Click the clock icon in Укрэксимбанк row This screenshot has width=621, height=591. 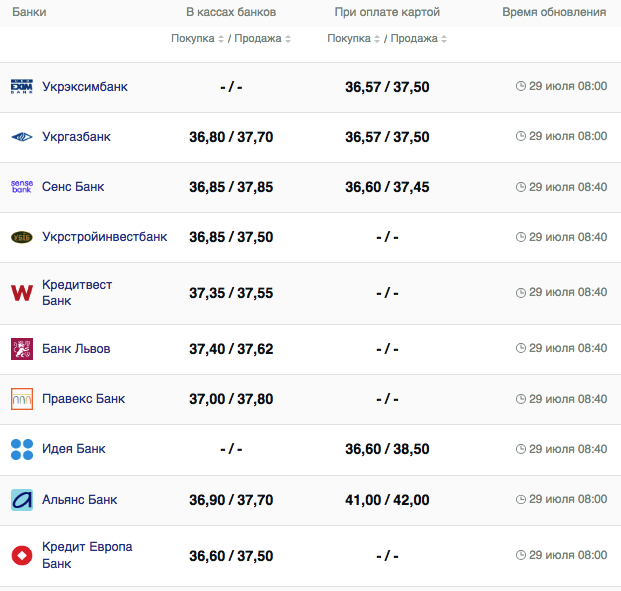(520, 86)
